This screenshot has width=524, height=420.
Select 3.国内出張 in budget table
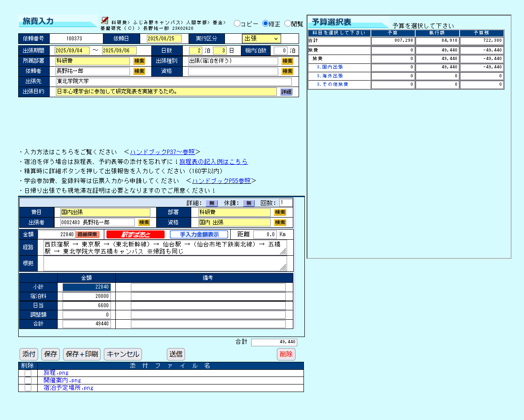(330, 67)
